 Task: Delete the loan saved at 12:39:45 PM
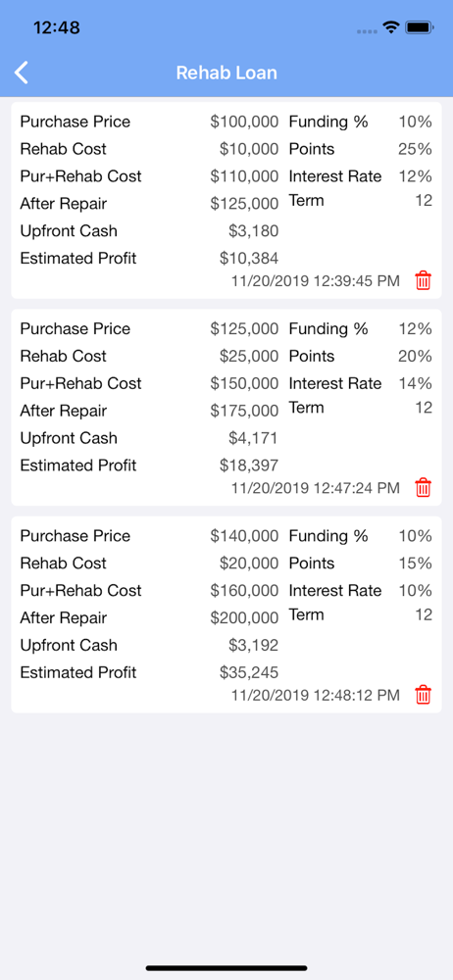(424, 280)
